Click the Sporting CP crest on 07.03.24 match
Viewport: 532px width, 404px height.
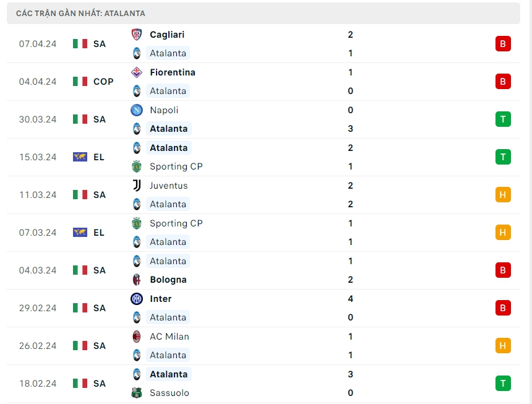point(137,223)
